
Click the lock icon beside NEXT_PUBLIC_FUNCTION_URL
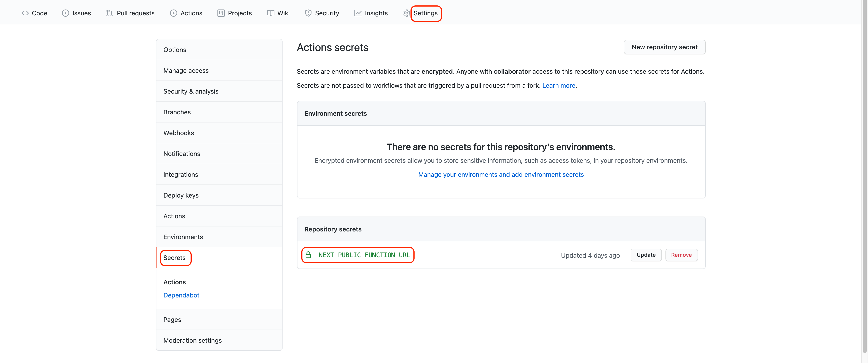click(x=308, y=255)
